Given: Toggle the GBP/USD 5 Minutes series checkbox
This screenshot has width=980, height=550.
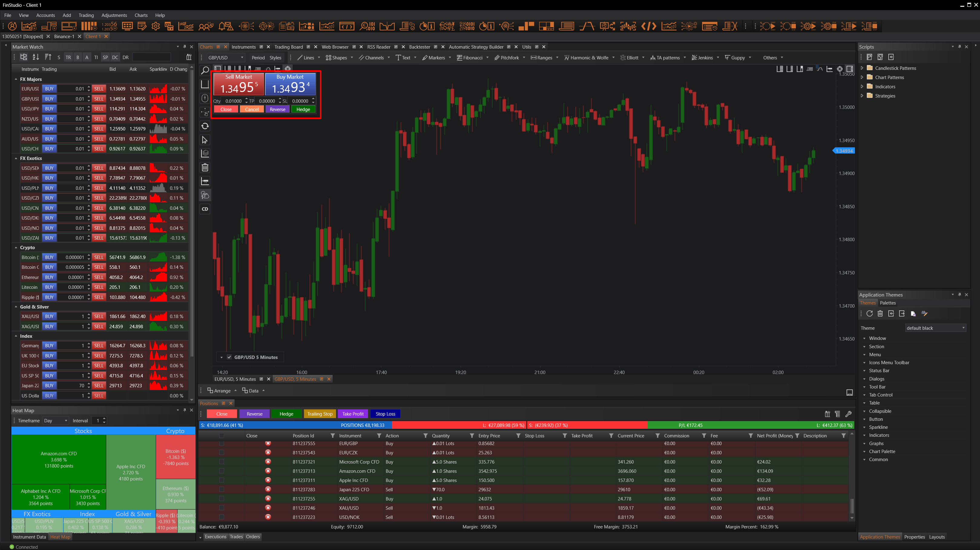Looking at the screenshot, I should (229, 357).
